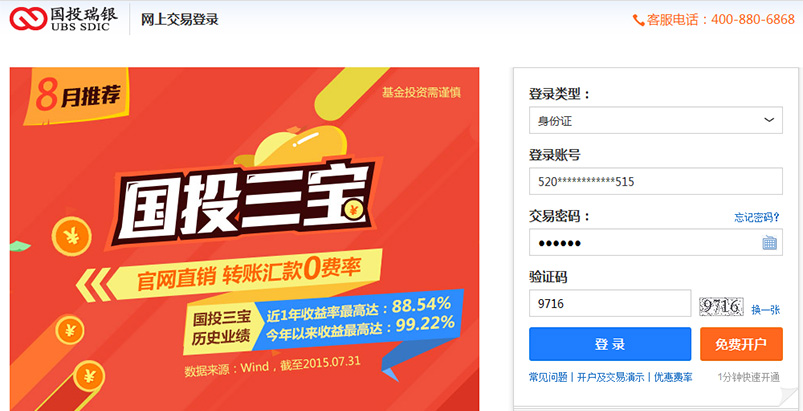Click the large yuan coin at banner left
Image resolution: width=803 pixels, height=411 pixels.
tap(72, 236)
